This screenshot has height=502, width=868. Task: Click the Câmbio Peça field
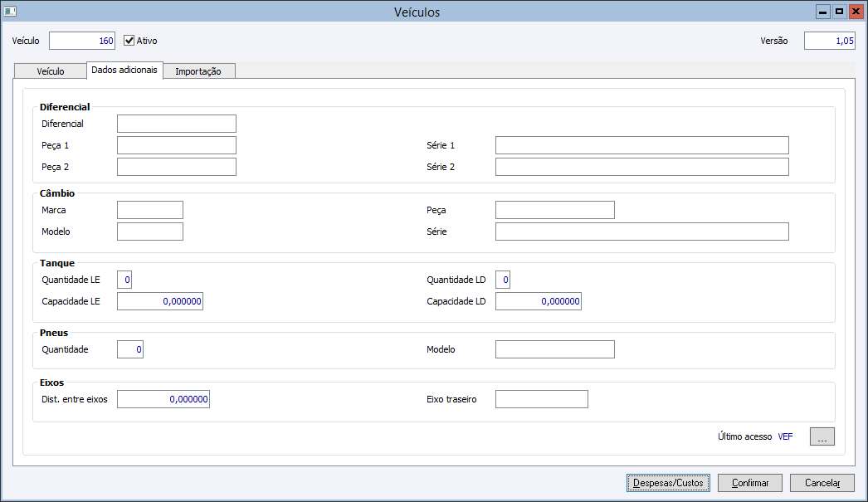554,210
